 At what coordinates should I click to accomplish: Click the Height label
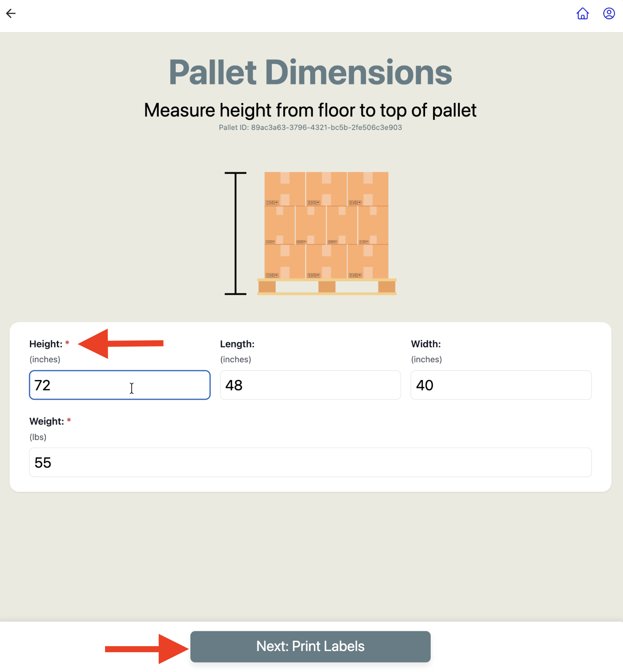point(46,344)
